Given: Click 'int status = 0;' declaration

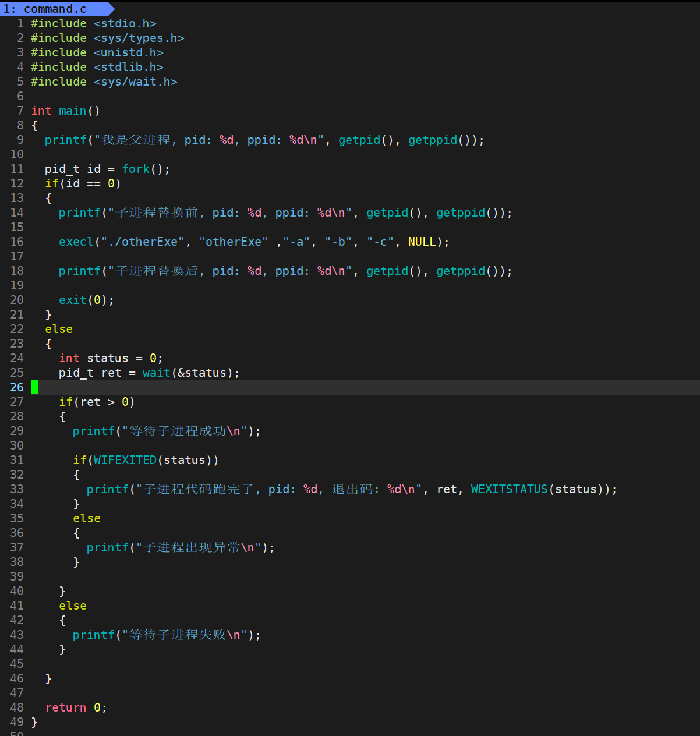Looking at the screenshot, I should pos(111,358).
